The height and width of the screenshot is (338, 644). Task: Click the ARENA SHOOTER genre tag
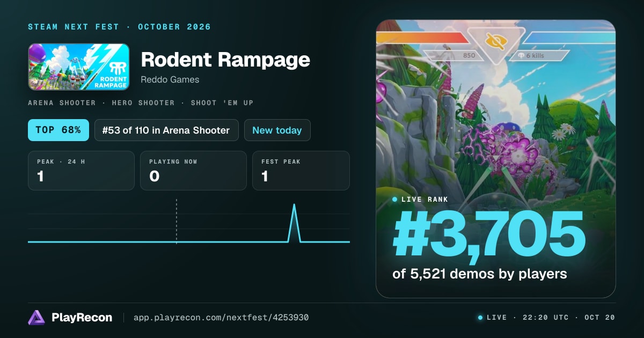62,102
